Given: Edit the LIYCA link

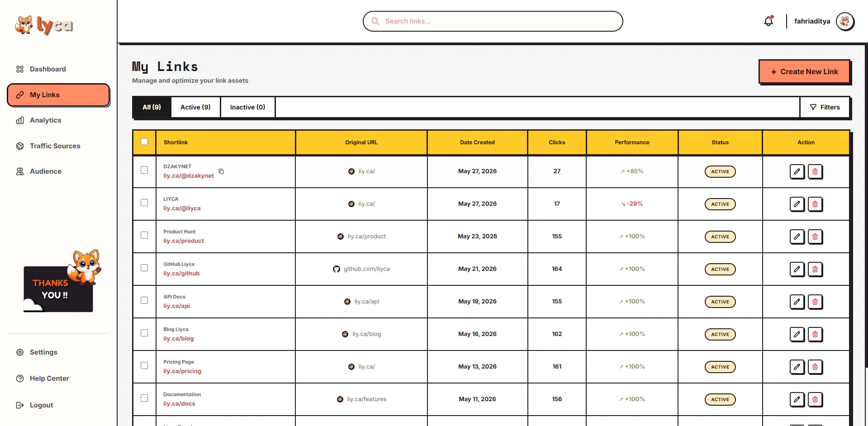Looking at the screenshot, I should [x=797, y=204].
